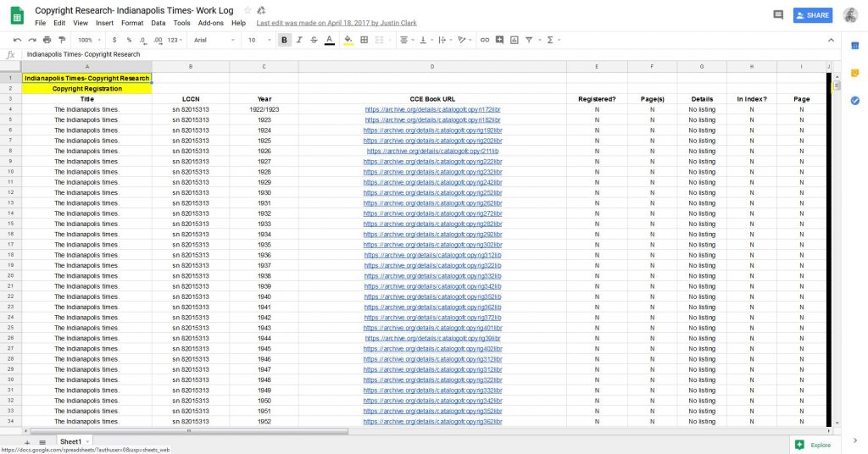Select the document title text
Viewport: 868px width, 454px height.
coord(134,10)
